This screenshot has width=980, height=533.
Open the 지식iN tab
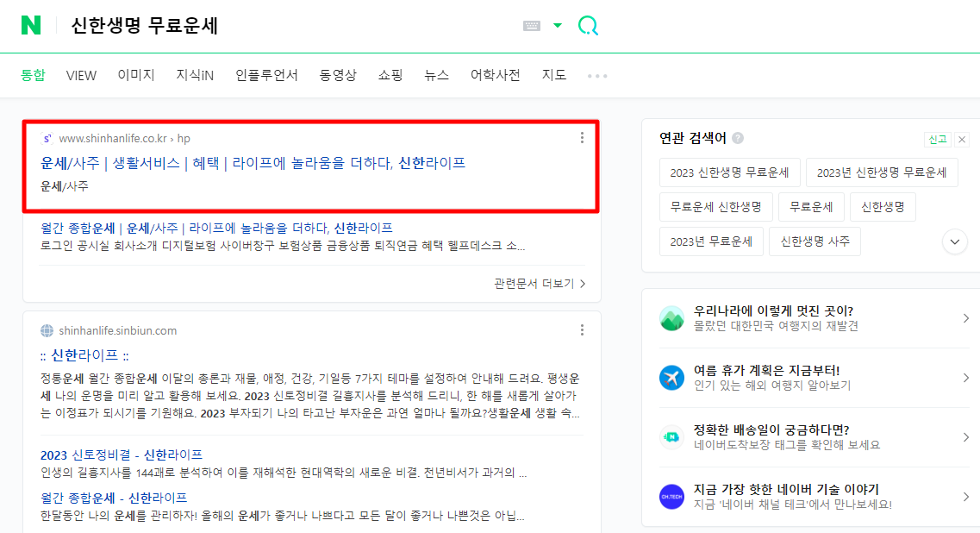click(x=195, y=75)
